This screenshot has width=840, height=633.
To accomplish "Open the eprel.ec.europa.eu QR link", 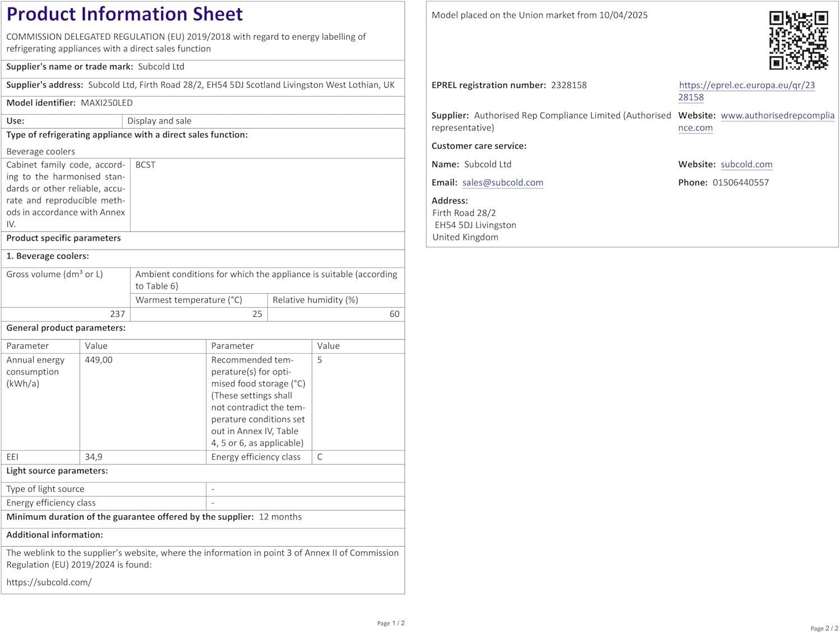I will pyautogui.click(x=746, y=91).
